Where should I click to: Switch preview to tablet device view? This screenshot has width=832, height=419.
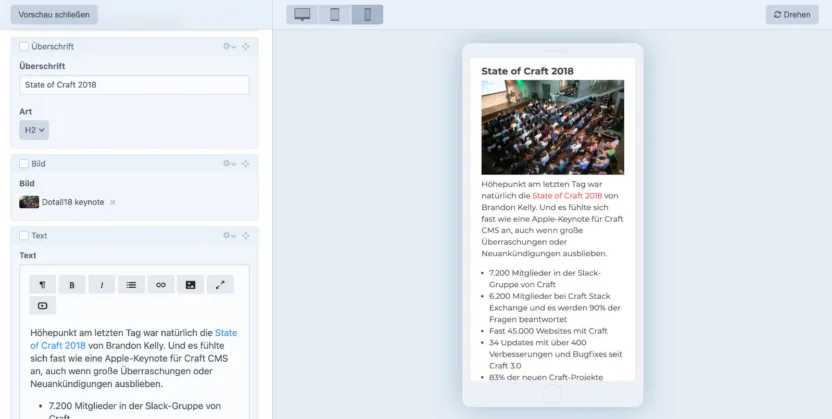click(335, 14)
